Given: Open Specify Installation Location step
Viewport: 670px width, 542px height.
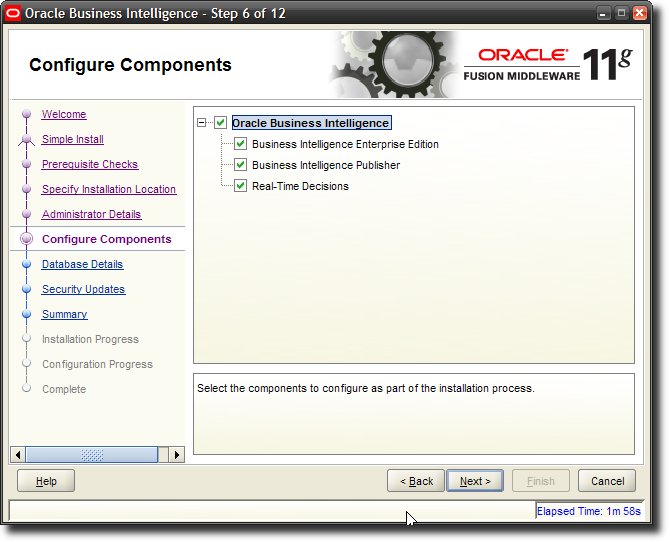Looking at the screenshot, I should click(x=109, y=189).
